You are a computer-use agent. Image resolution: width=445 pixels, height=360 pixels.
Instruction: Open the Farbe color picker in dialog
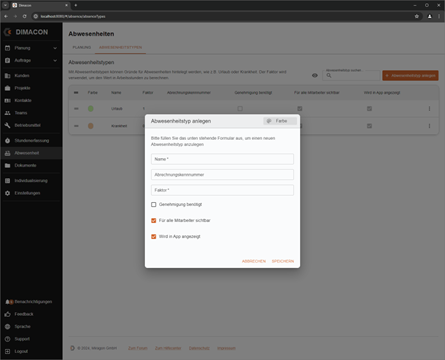280,121
